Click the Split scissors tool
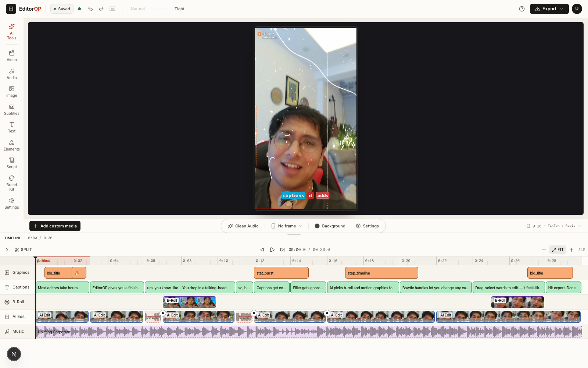588x368 pixels. (23, 250)
